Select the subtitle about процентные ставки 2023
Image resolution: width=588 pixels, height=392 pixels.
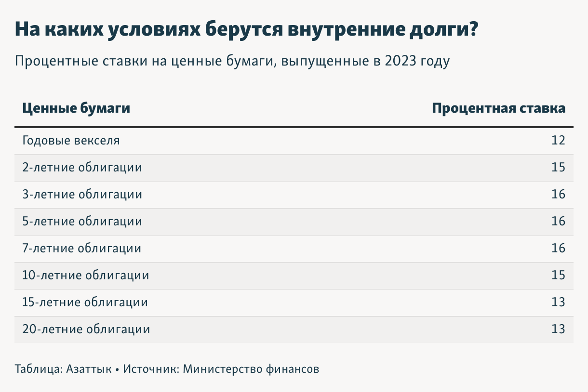point(232,62)
